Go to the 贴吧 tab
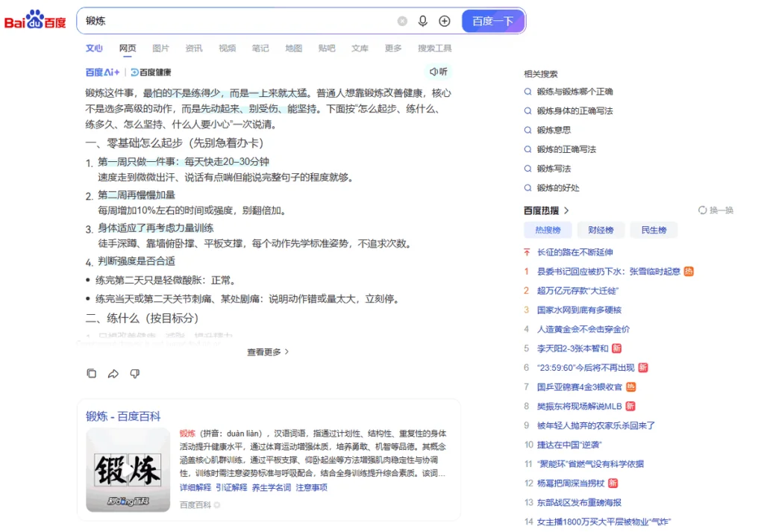764x532 pixels. (x=327, y=48)
